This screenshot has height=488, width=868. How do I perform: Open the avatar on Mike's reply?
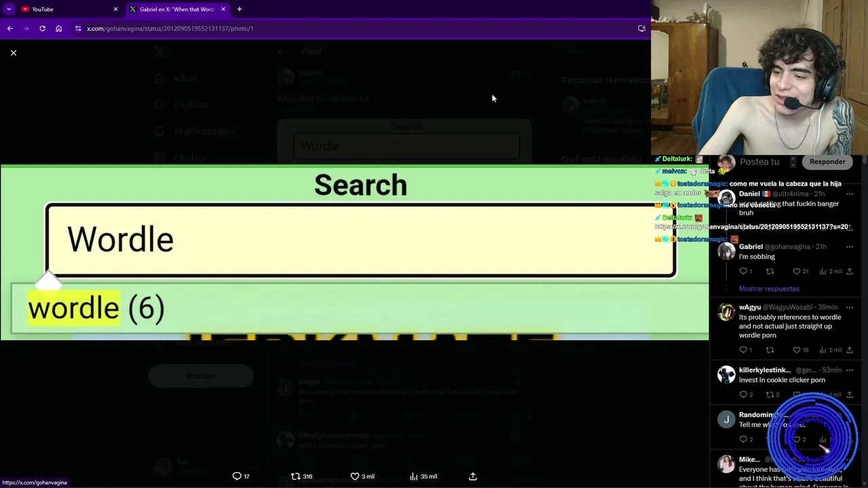coord(726,464)
